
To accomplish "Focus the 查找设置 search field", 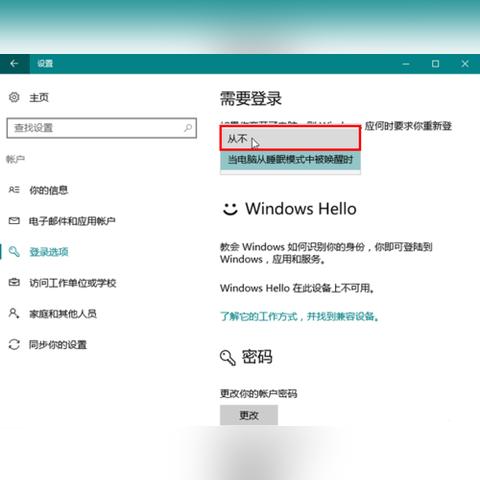I will [102, 128].
